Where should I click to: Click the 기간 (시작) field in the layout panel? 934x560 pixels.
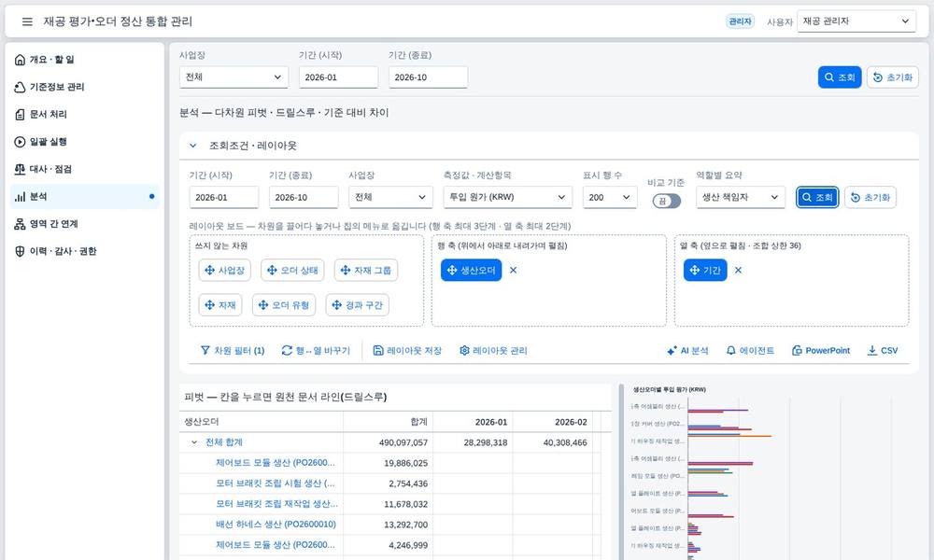point(224,197)
